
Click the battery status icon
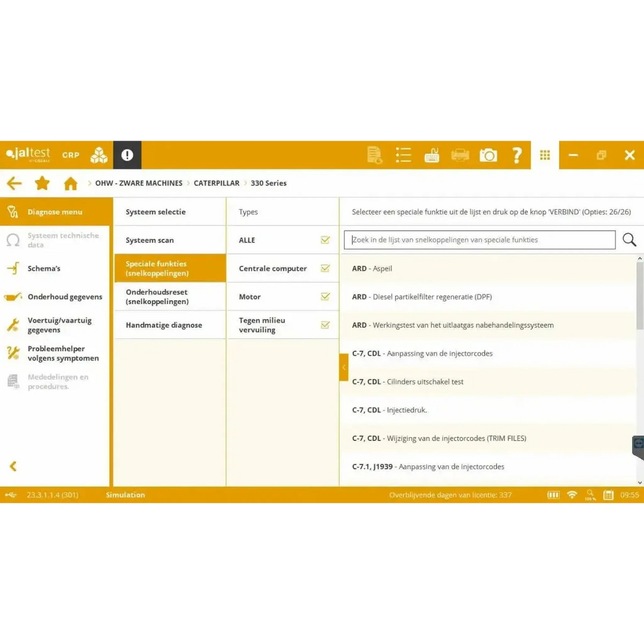coord(553,495)
